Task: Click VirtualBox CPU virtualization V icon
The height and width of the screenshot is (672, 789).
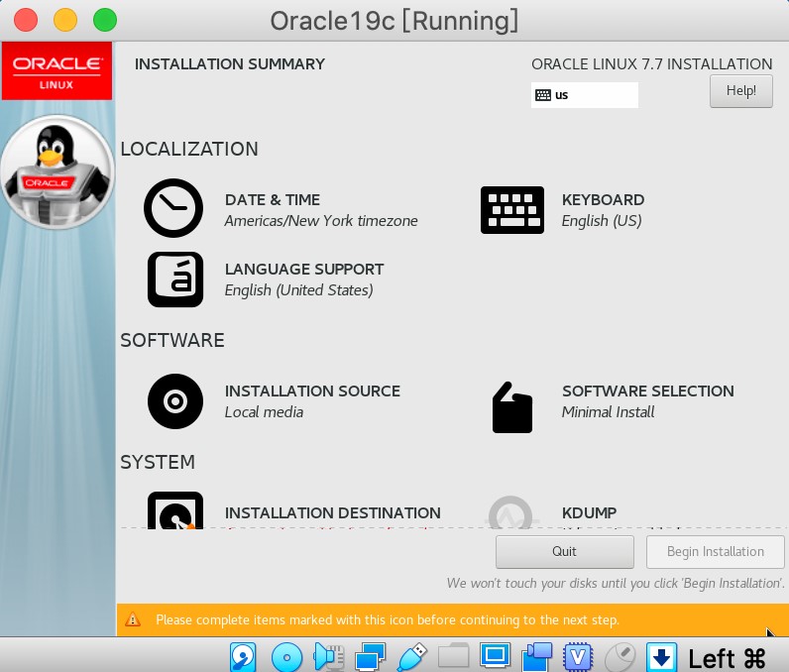Action: point(578,657)
